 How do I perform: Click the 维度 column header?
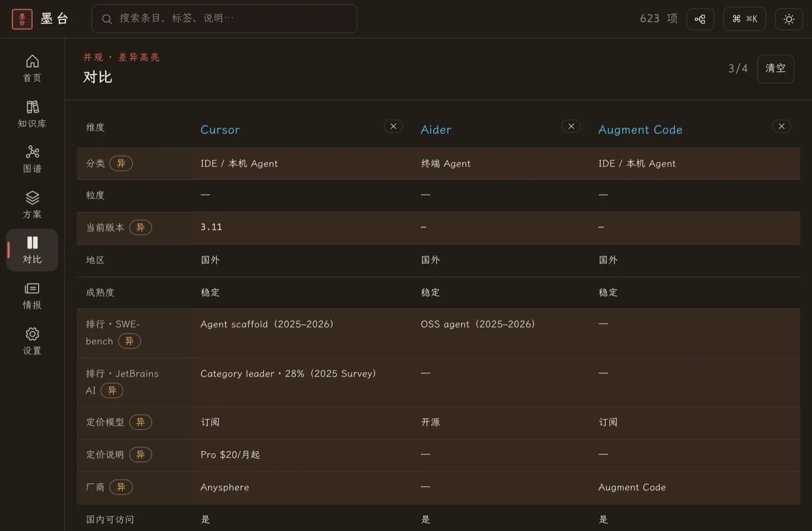(x=95, y=127)
